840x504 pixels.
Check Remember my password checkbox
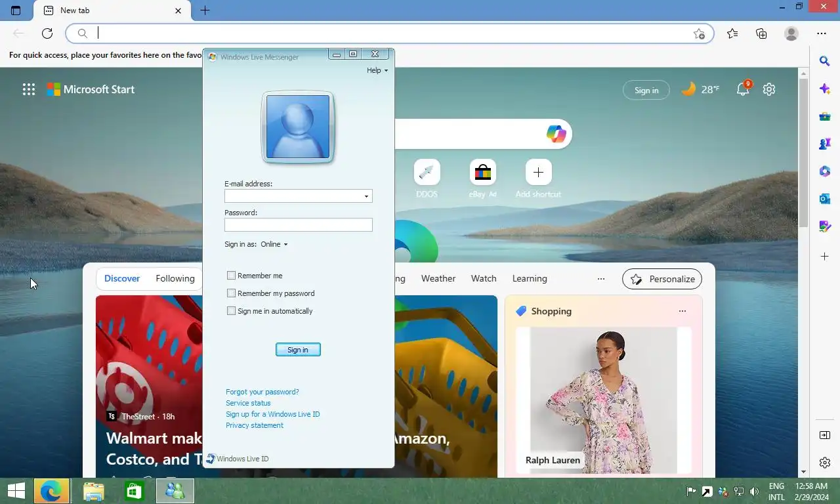(231, 293)
